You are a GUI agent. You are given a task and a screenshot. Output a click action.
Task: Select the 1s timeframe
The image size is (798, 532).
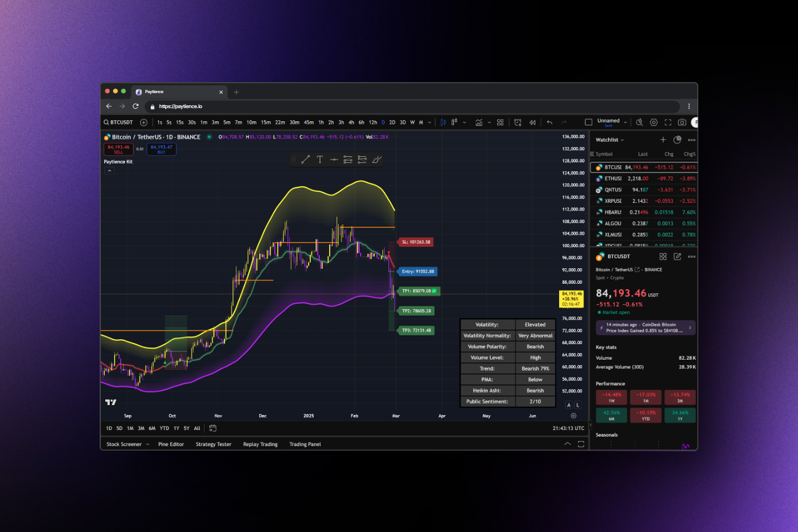pyautogui.click(x=160, y=122)
